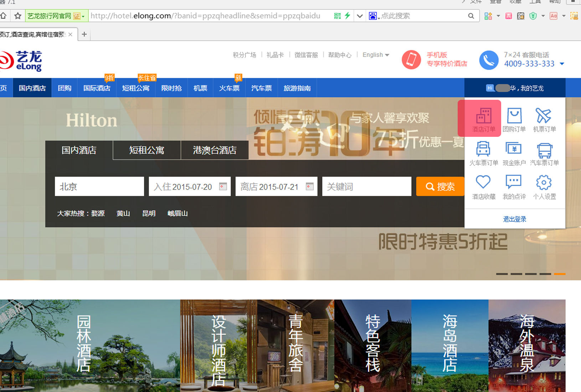Expand the customer service phone dropdown arrow
Image resolution: width=581 pixels, height=392 pixels.
[562, 64]
